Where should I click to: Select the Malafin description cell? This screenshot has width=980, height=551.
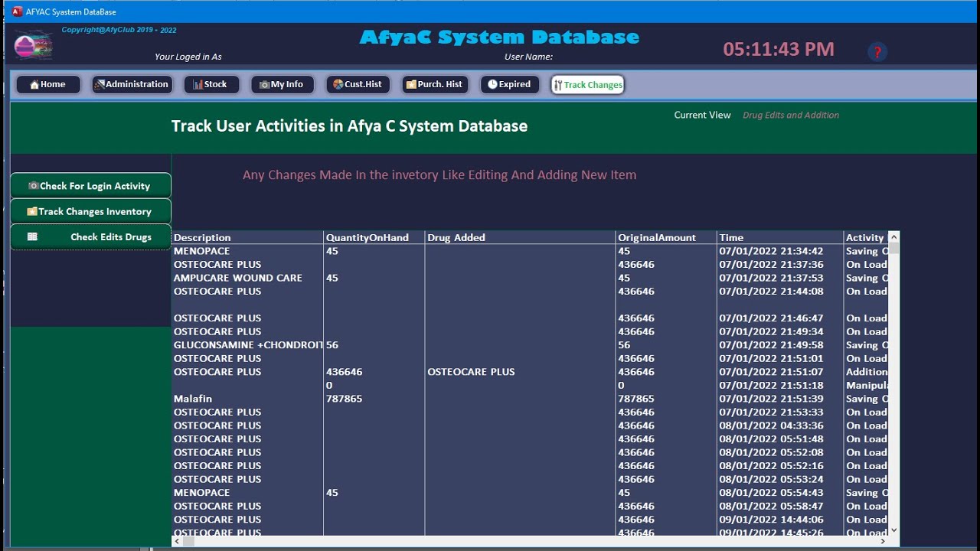(247, 399)
